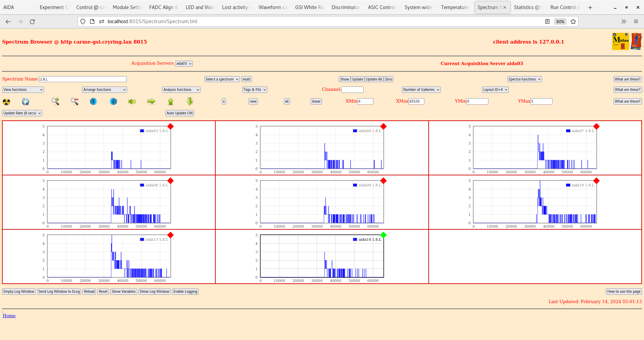Click the green down-arrow icon

pyautogui.click(x=190, y=101)
